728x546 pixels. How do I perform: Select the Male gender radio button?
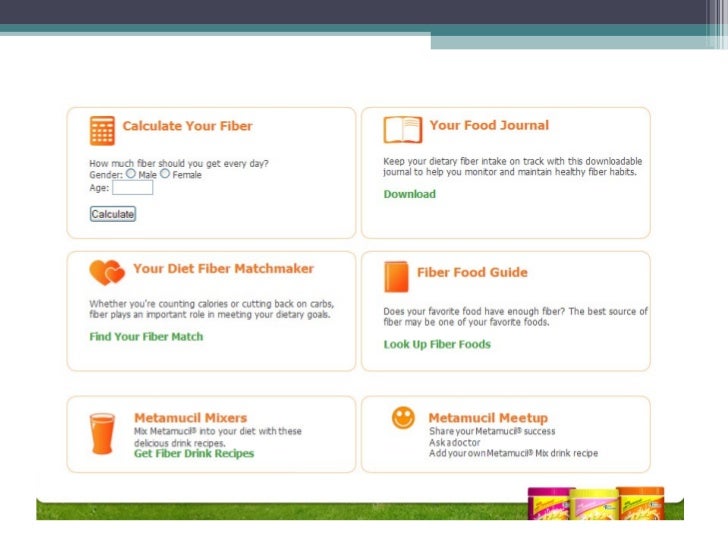pos(131,174)
